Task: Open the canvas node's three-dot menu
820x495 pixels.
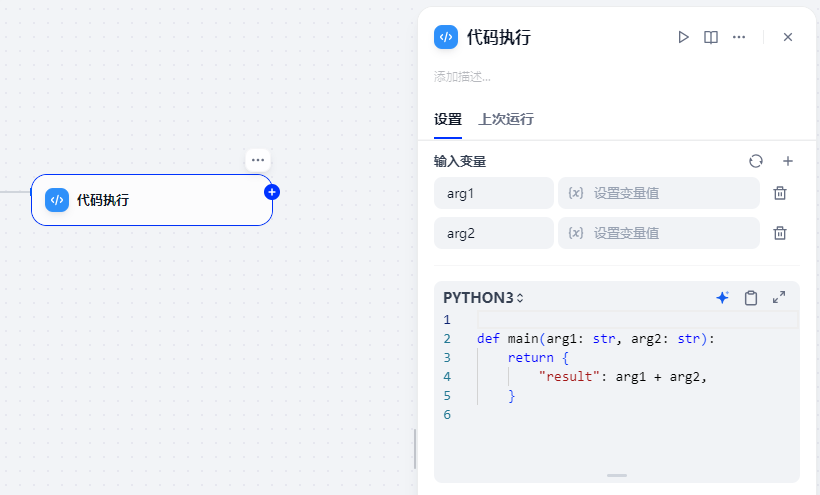Action: 258,160
